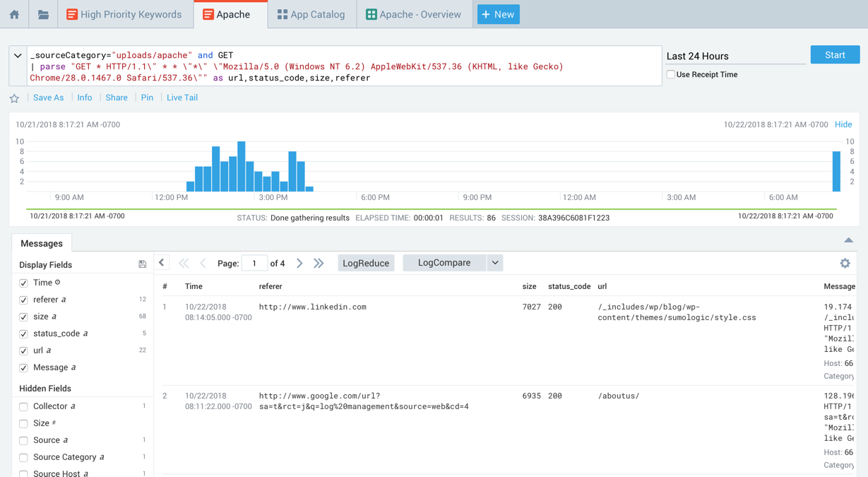
Task: Open the Library folder icon
Action: pos(43,14)
